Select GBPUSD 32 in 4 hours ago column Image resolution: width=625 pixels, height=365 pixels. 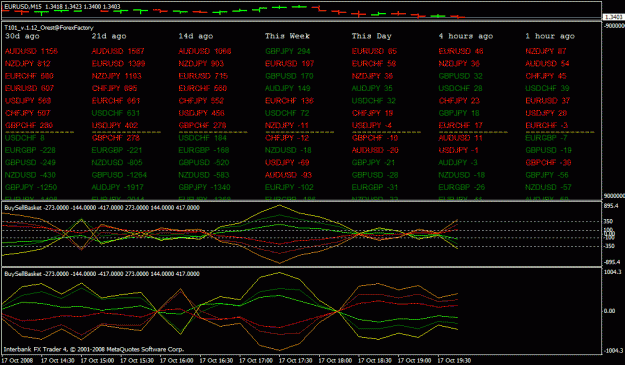pyautogui.click(x=461, y=76)
